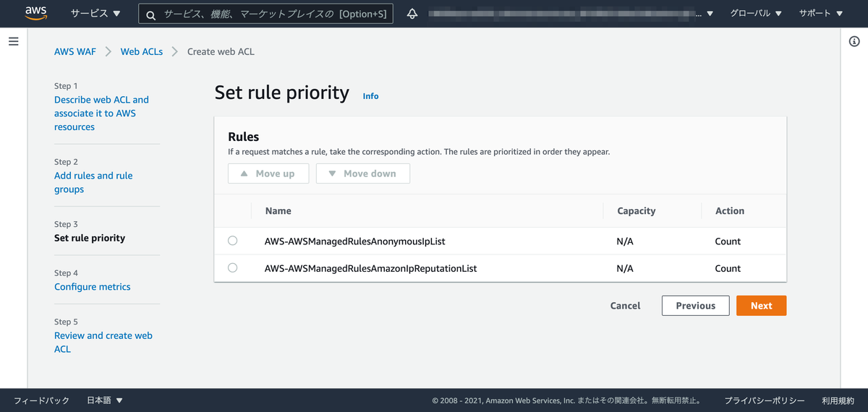Open the Info link beside the heading

point(370,96)
